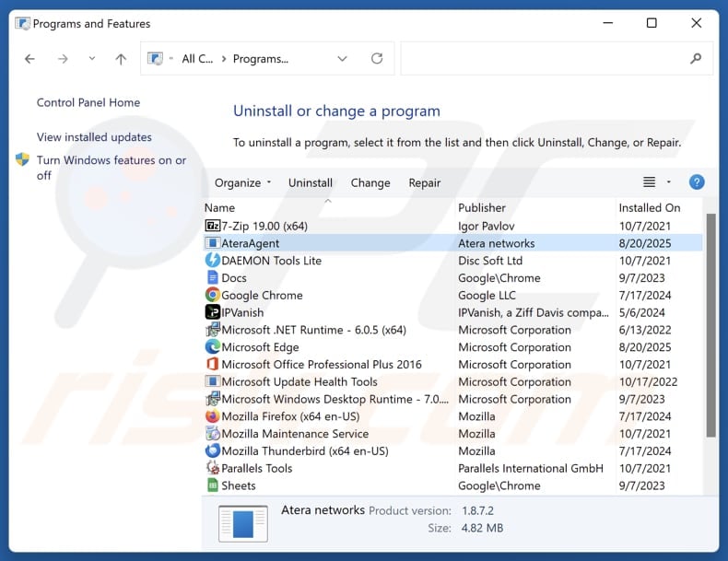The width and height of the screenshot is (728, 561).
Task: Open the view options dropdown arrow
Action: click(669, 181)
